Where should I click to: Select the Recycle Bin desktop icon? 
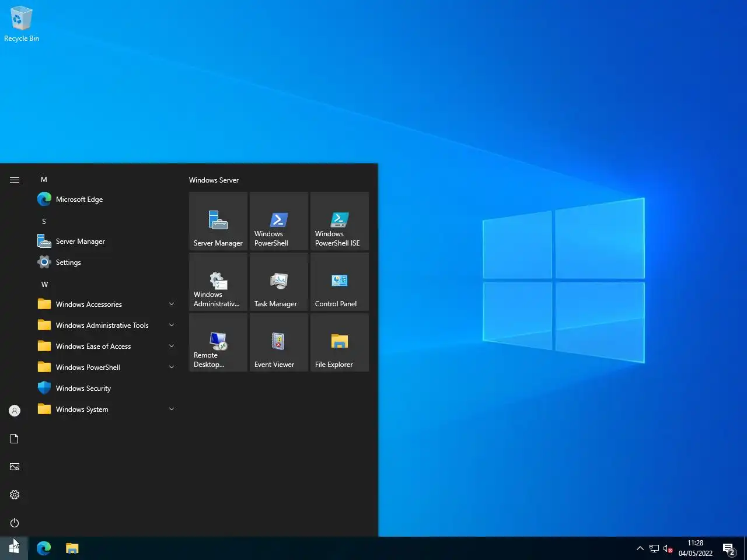(x=22, y=24)
